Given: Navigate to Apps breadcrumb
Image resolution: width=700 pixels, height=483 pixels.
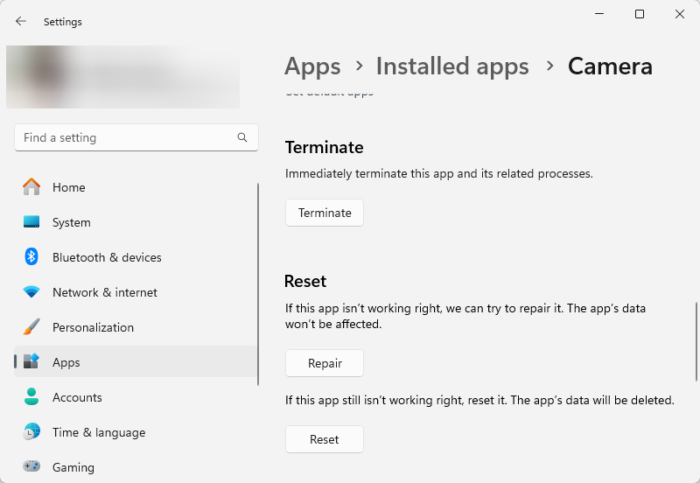Looking at the screenshot, I should tap(312, 67).
